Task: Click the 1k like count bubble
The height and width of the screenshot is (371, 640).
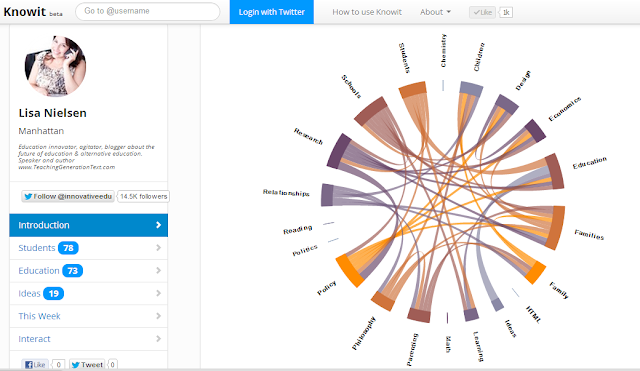Action: (x=506, y=12)
